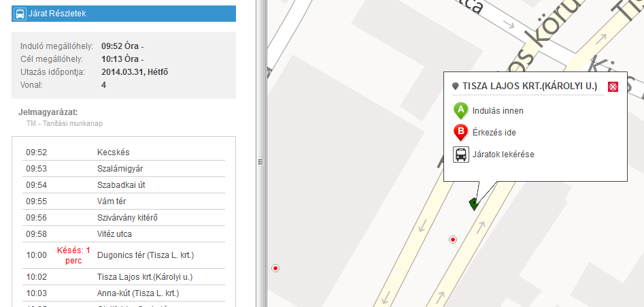
Task: Select the Vám tér stop row
Action: coord(124,201)
